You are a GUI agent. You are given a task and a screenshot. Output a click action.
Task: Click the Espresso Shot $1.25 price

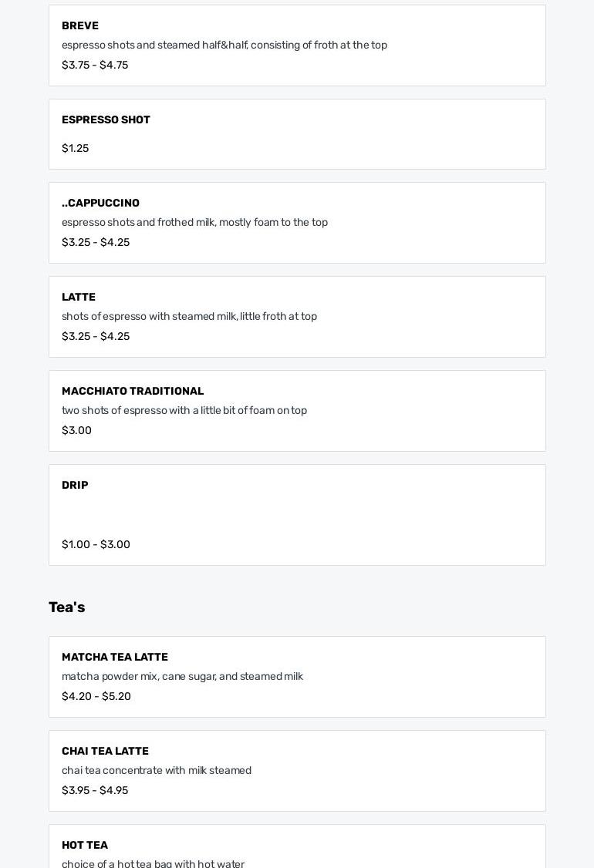[75, 148]
